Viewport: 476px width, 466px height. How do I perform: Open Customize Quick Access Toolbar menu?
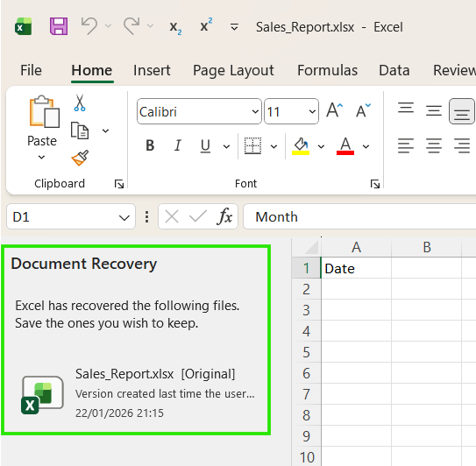(234, 27)
